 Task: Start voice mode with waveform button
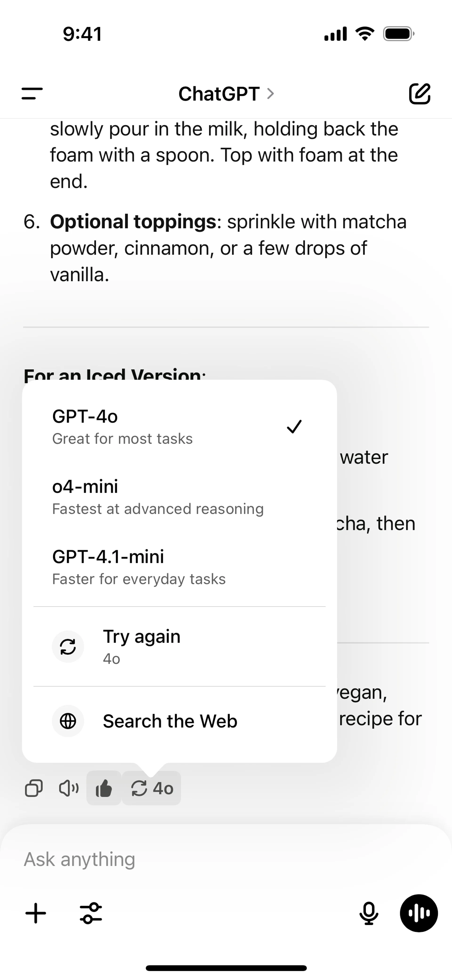(419, 913)
